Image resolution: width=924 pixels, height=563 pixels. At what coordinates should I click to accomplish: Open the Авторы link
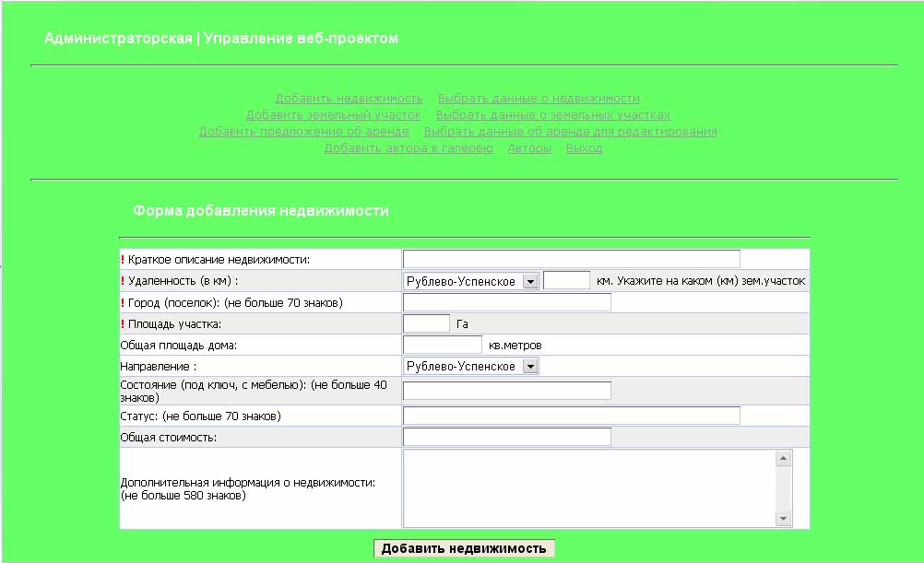(x=529, y=147)
